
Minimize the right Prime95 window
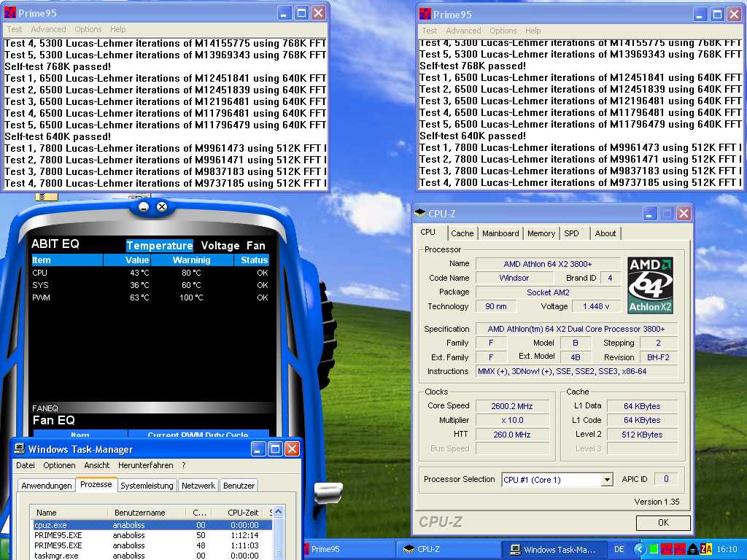click(700, 15)
